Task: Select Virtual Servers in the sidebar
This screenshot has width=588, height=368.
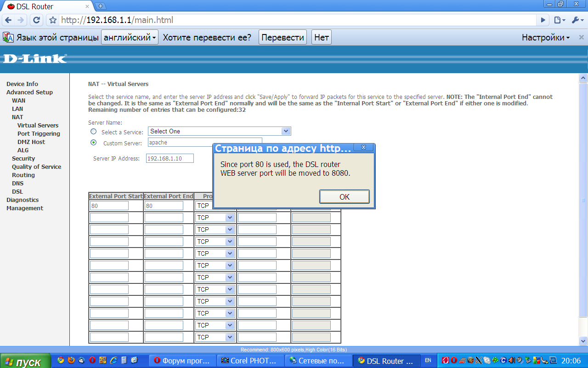Action: pos(38,126)
